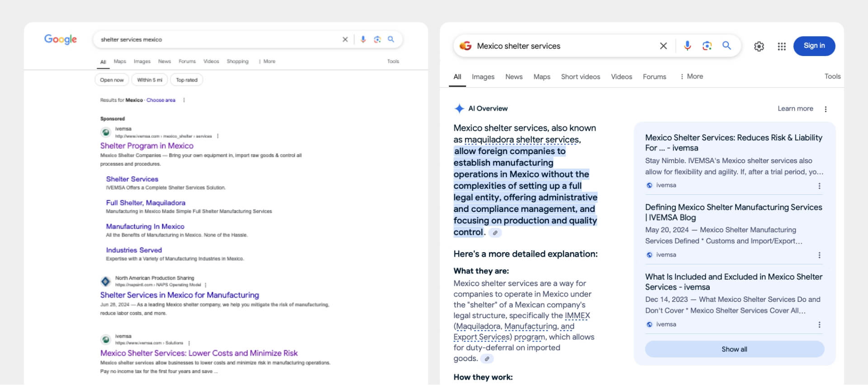This screenshot has height=385, width=868.
Task: Click the Ivemsa favicon in sponsored result
Action: (x=106, y=132)
